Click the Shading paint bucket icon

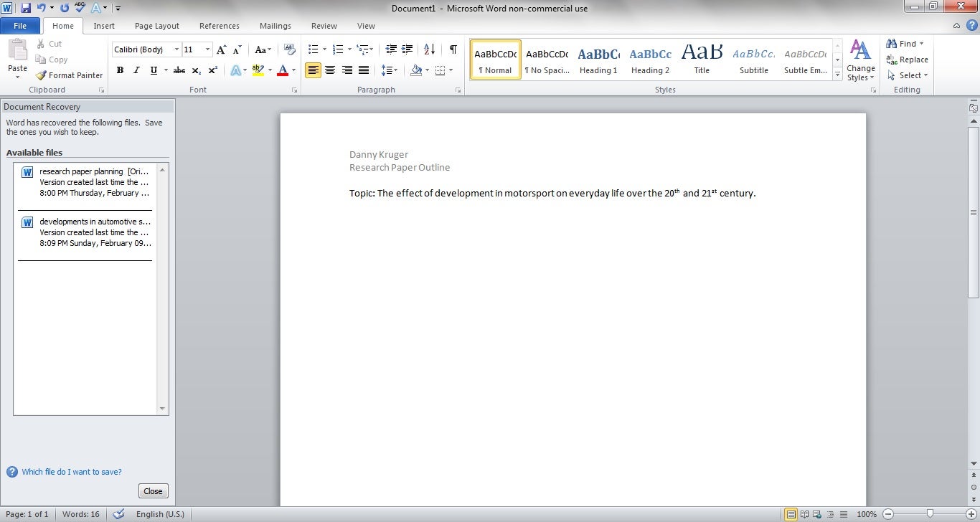coord(416,70)
